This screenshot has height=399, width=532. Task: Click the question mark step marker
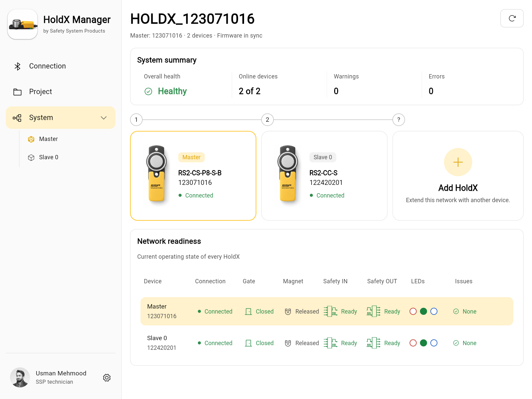pyautogui.click(x=399, y=120)
